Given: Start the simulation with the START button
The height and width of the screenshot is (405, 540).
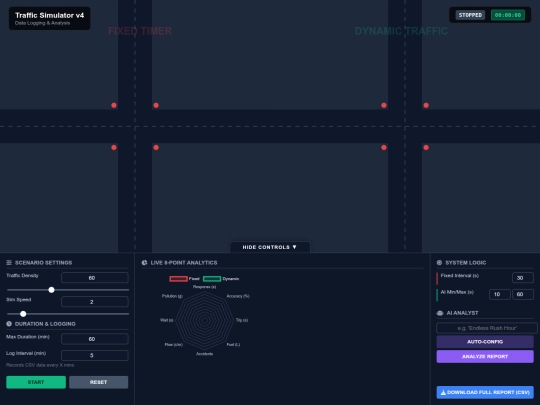Looking at the screenshot, I should [x=36, y=382].
